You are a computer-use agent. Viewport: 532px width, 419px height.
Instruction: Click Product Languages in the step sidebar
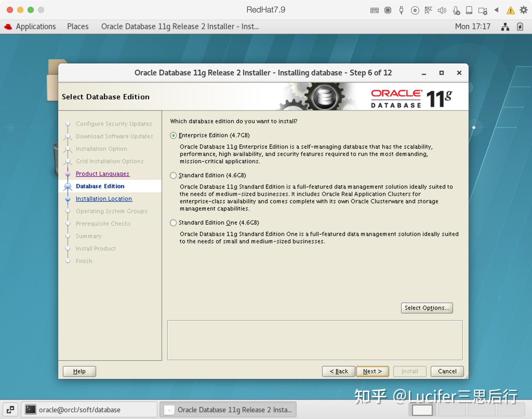point(103,174)
